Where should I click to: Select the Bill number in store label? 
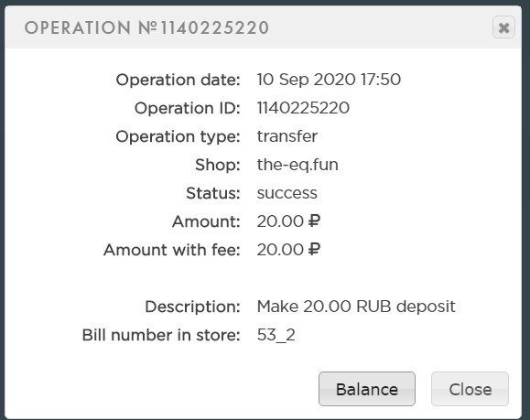click(x=161, y=336)
